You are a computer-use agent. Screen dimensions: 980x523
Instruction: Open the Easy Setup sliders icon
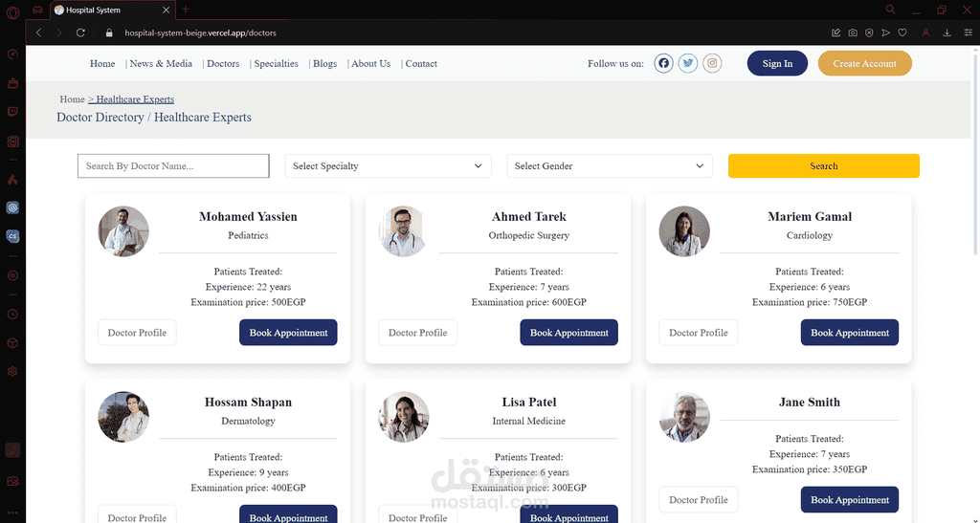tap(968, 33)
